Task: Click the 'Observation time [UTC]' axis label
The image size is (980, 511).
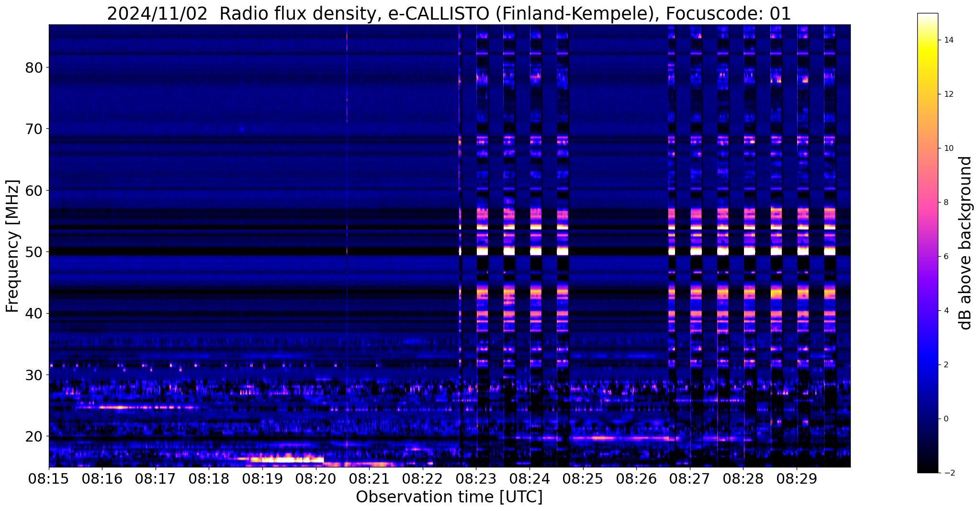Action: (449, 497)
